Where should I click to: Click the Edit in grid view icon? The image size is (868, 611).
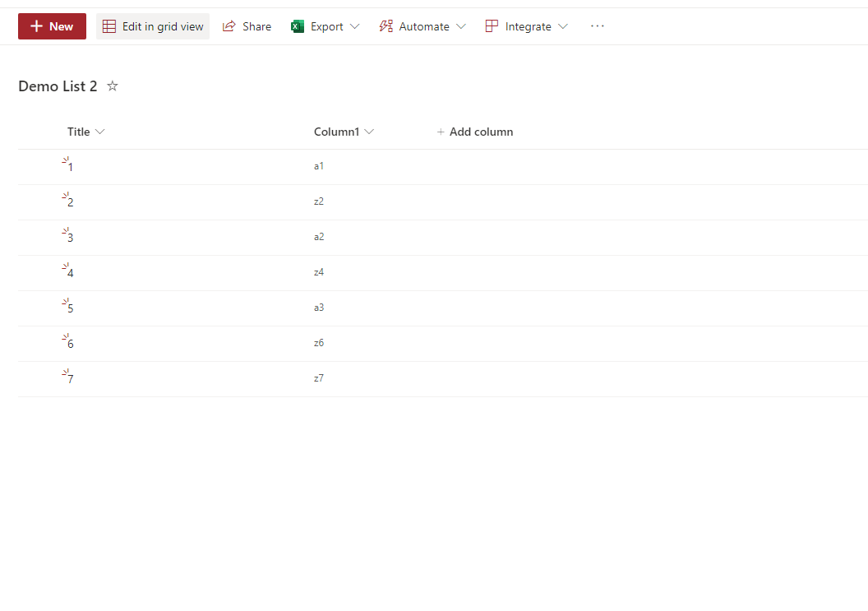point(109,25)
